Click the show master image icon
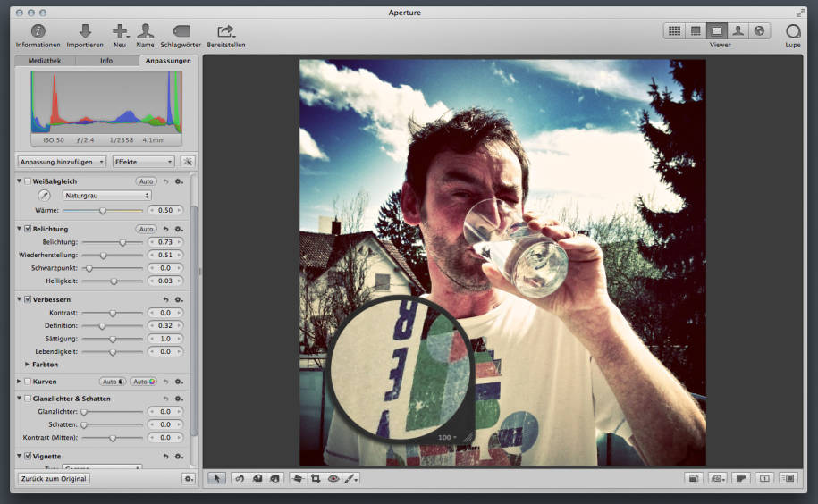 pyautogui.click(x=694, y=478)
